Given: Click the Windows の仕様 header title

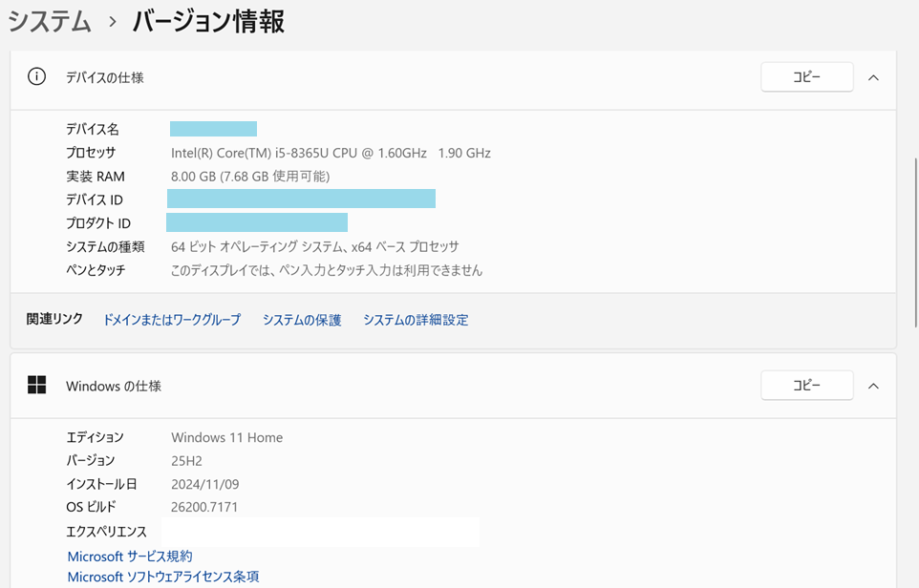Looking at the screenshot, I should tap(114, 386).
